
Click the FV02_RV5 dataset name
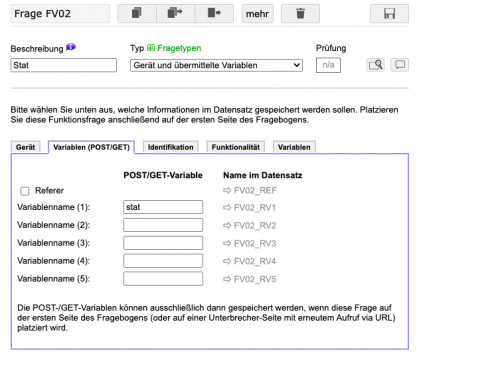pos(255,279)
